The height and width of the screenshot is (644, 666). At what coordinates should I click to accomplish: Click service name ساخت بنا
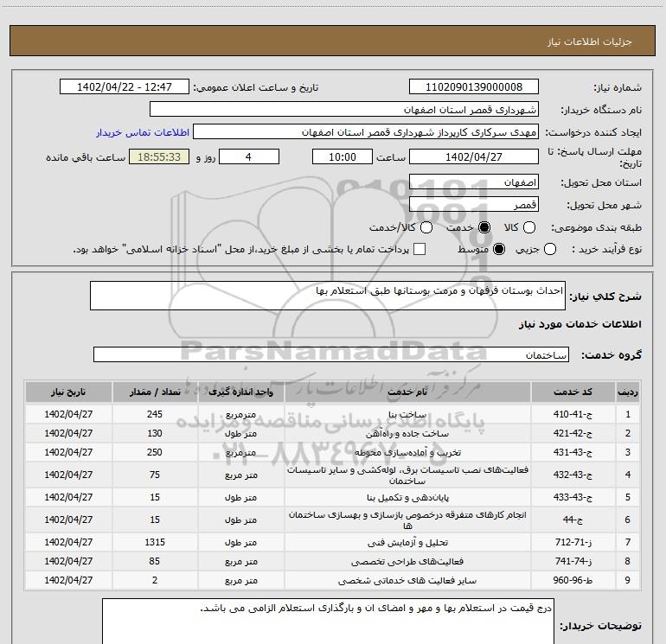(x=407, y=415)
